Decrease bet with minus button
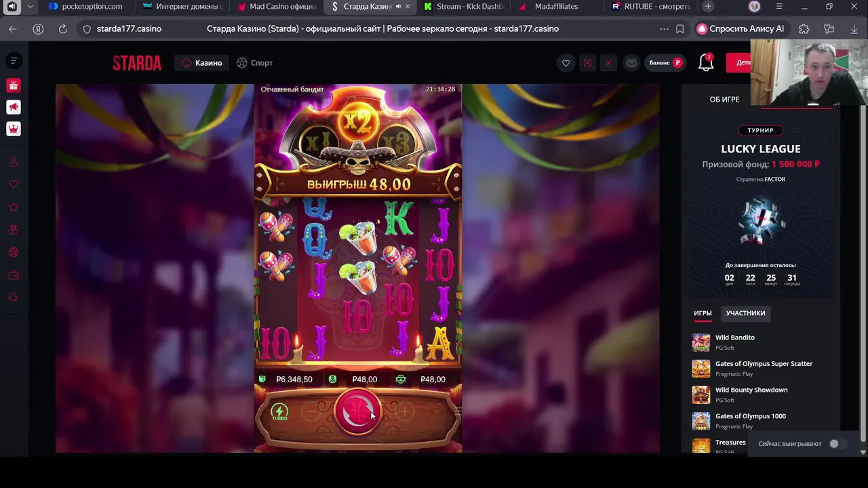 coord(311,411)
